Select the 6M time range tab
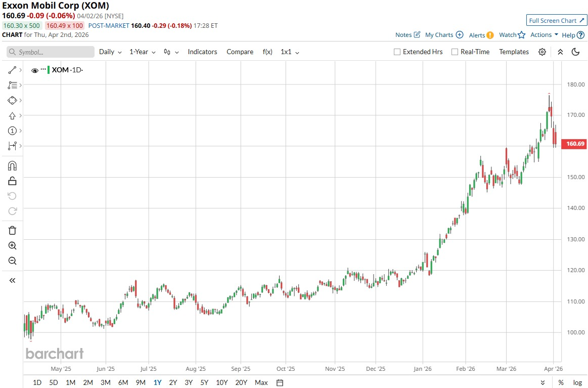This screenshot has height=388, width=588. [123, 382]
